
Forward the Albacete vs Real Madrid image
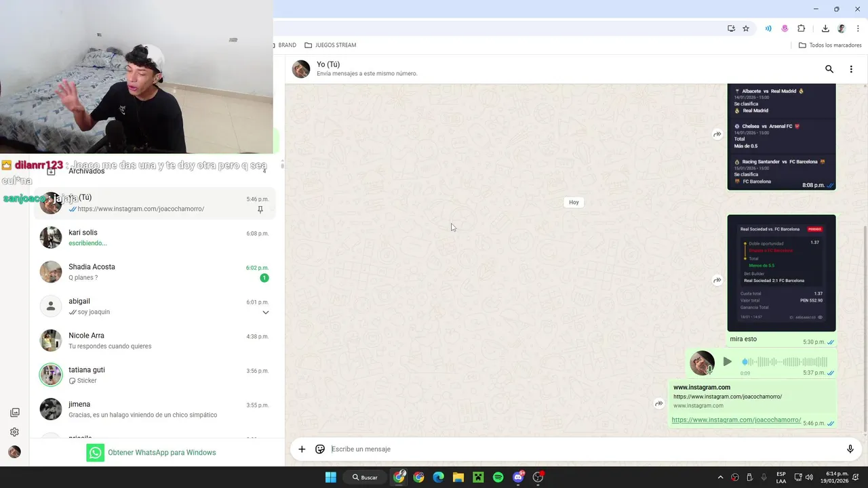coord(717,134)
